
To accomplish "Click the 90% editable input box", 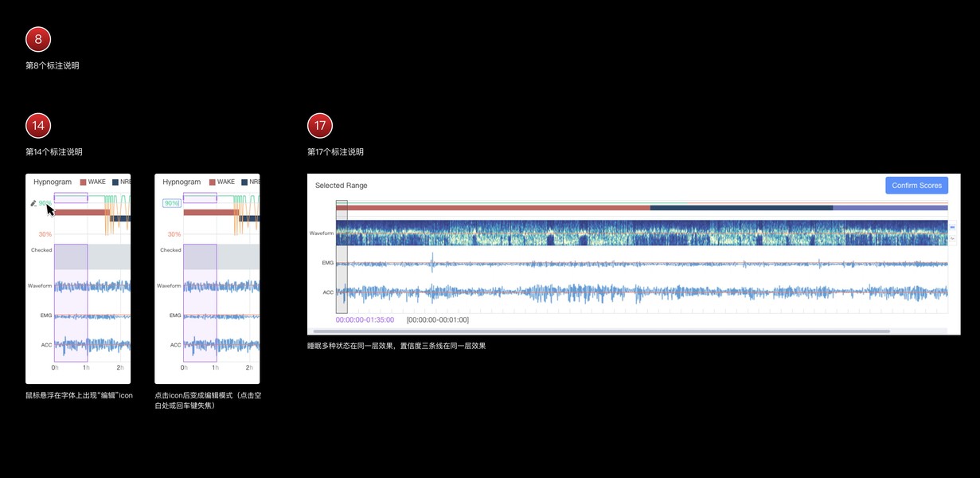I will point(171,203).
